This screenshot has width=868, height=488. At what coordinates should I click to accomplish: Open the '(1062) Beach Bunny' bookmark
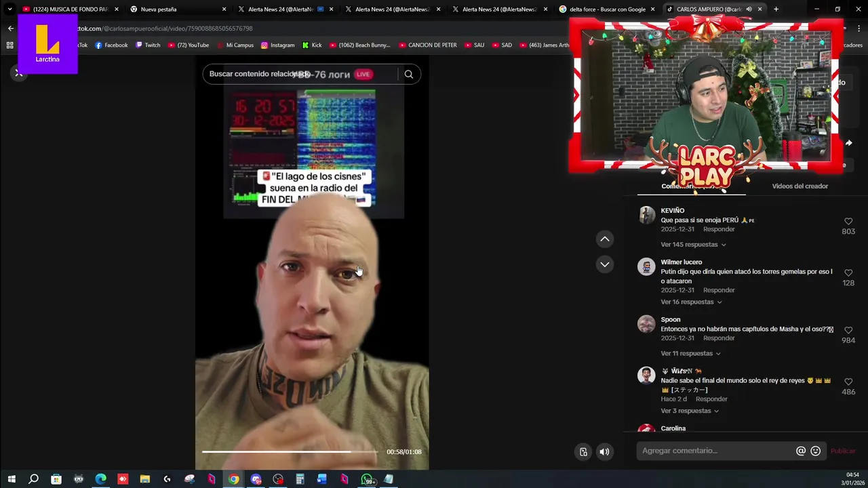[360, 45]
